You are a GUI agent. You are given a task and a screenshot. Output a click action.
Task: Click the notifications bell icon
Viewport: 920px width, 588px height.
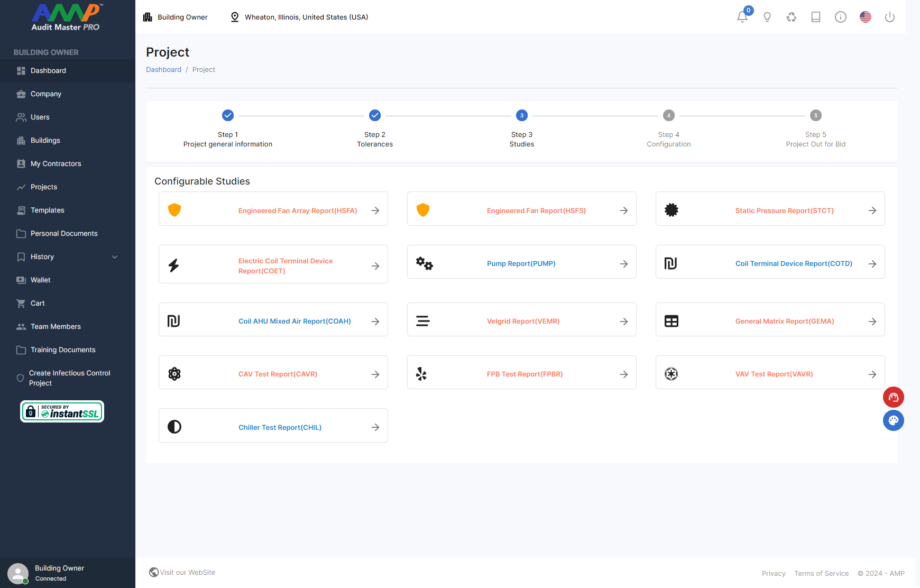(x=742, y=17)
